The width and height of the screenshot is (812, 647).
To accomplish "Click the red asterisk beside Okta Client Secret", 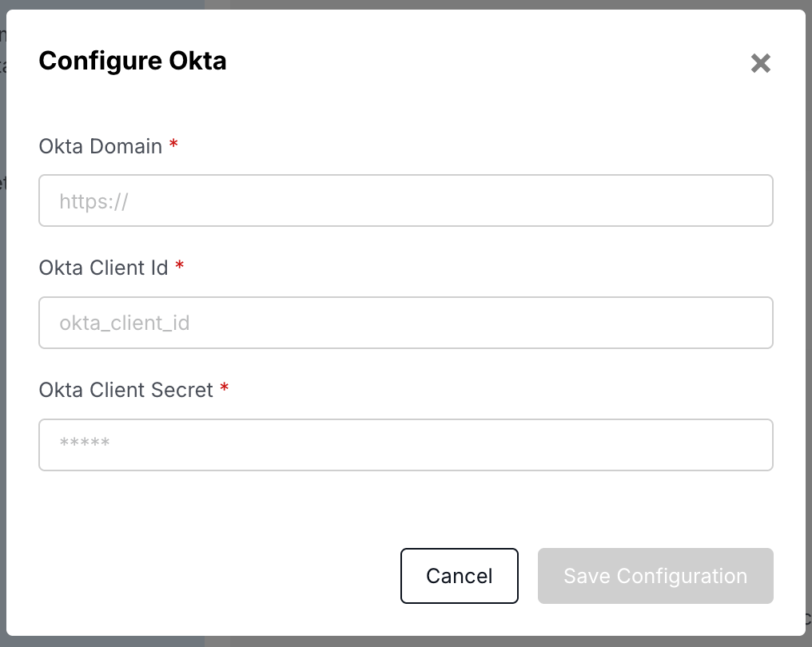I will click(x=225, y=391).
